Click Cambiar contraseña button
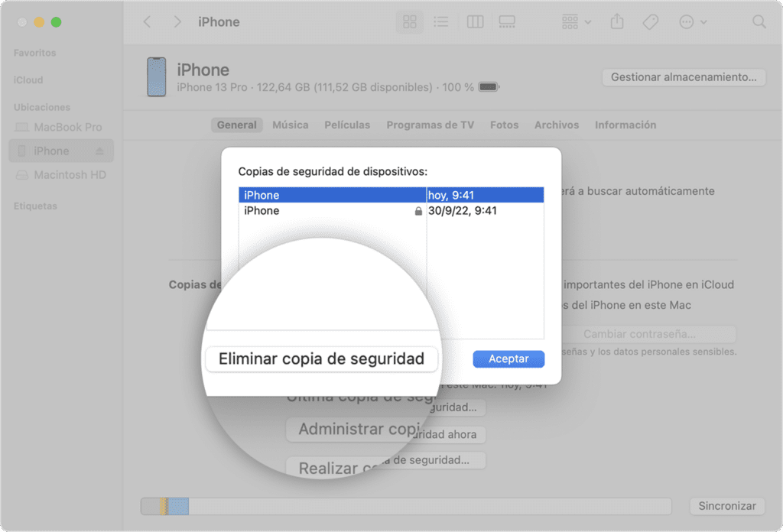The image size is (783, 532). (x=639, y=334)
